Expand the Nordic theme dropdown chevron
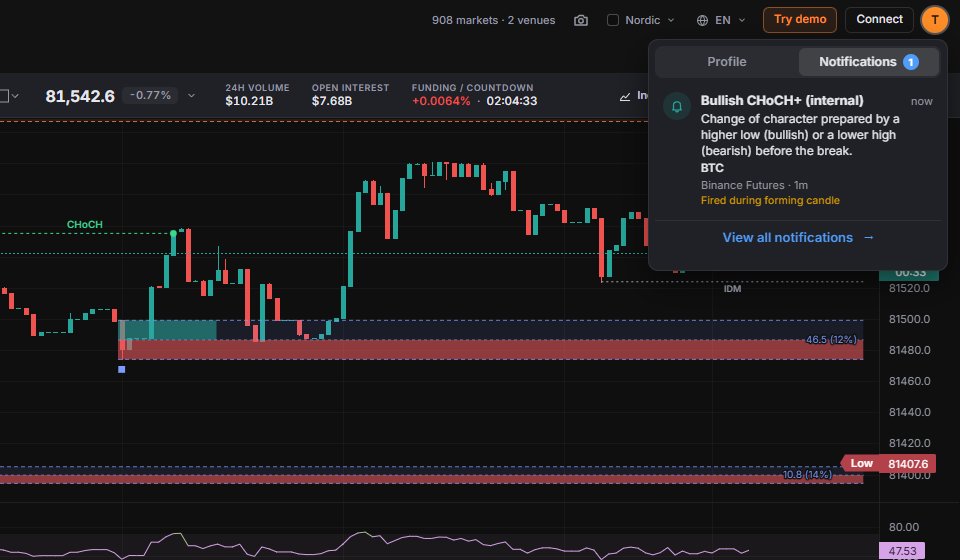The image size is (960, 560). [670, 20]
